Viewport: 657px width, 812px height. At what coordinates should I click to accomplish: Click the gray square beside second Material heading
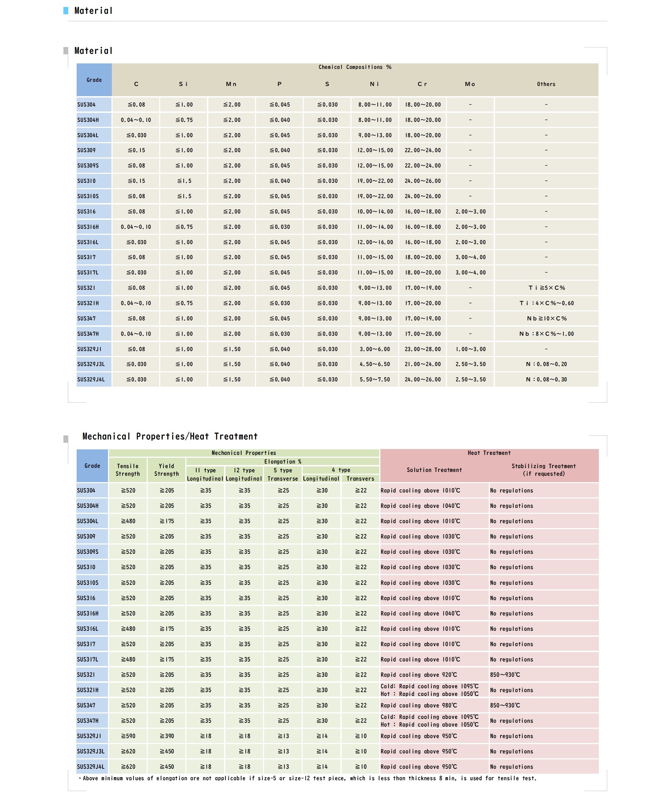coord(66,51)
